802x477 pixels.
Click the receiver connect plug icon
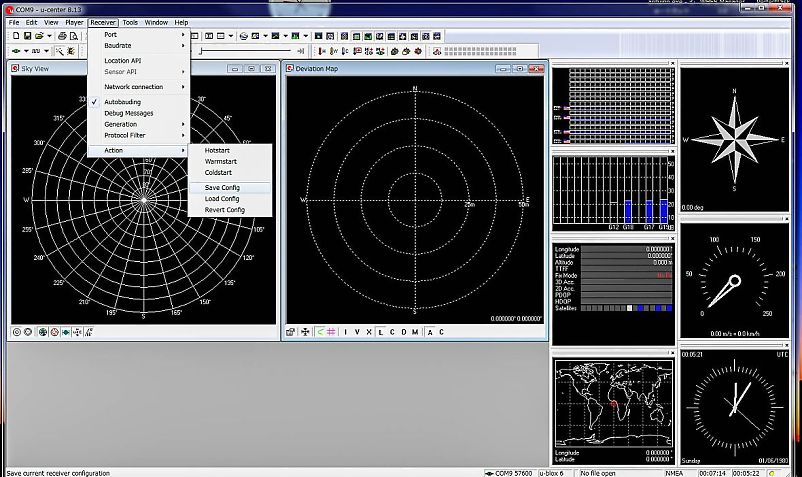[x=16, y=51]
